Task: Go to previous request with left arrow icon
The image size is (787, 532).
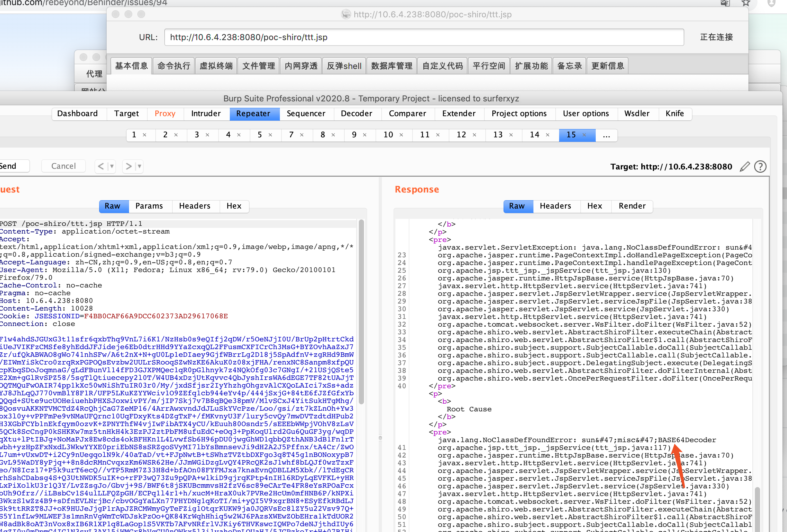Action: (x=101, y=166)
